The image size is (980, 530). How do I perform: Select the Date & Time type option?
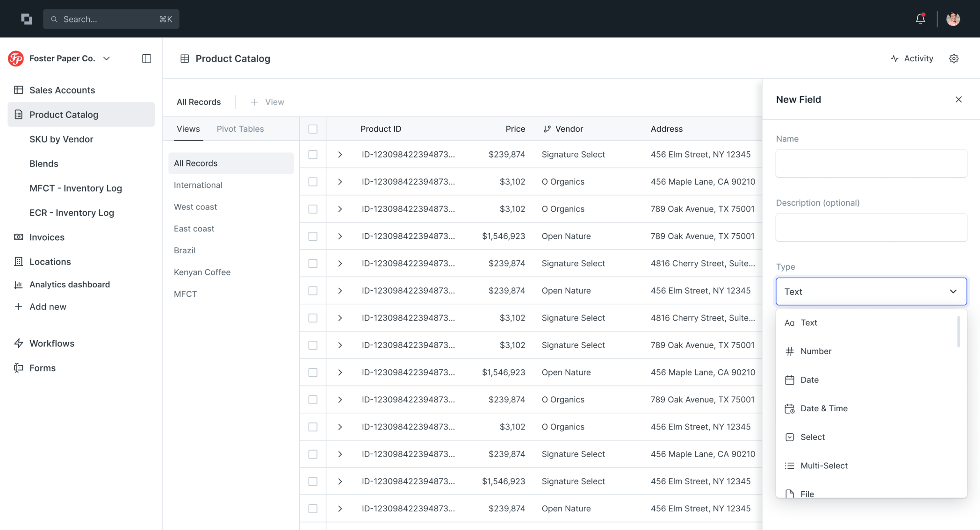824,408
